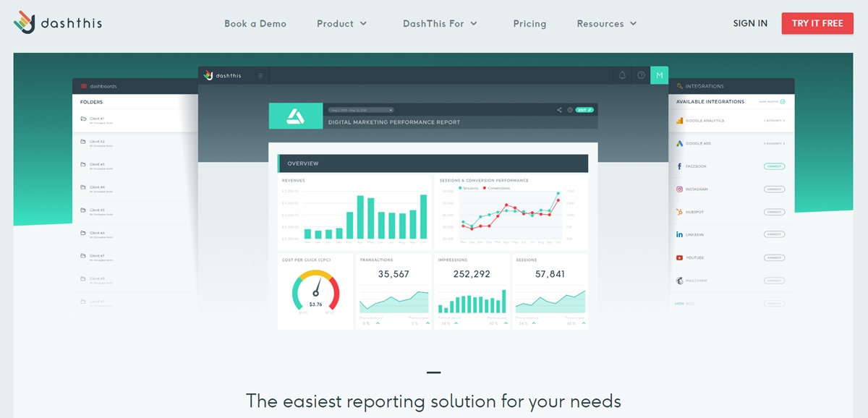Screen dimensions: 868x418
Task: Toggle the Show Inactive checkmark in integrations
Action: pos(783,102)
